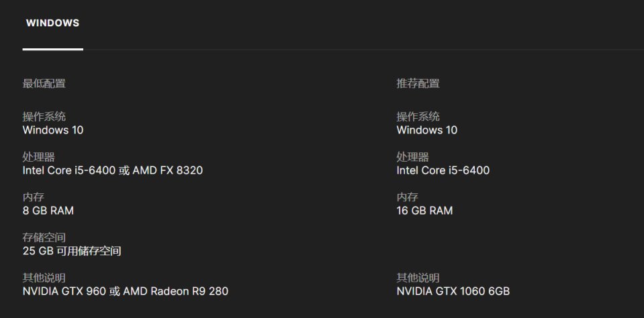
Task: Select the WINDOWS tab
Action: tap(52, 23)
